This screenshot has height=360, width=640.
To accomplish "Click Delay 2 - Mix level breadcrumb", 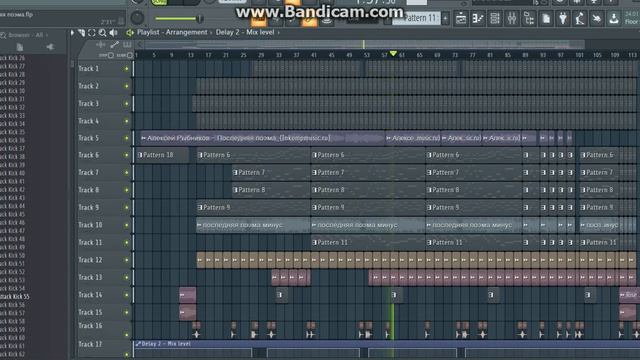I will pos(245,32).
